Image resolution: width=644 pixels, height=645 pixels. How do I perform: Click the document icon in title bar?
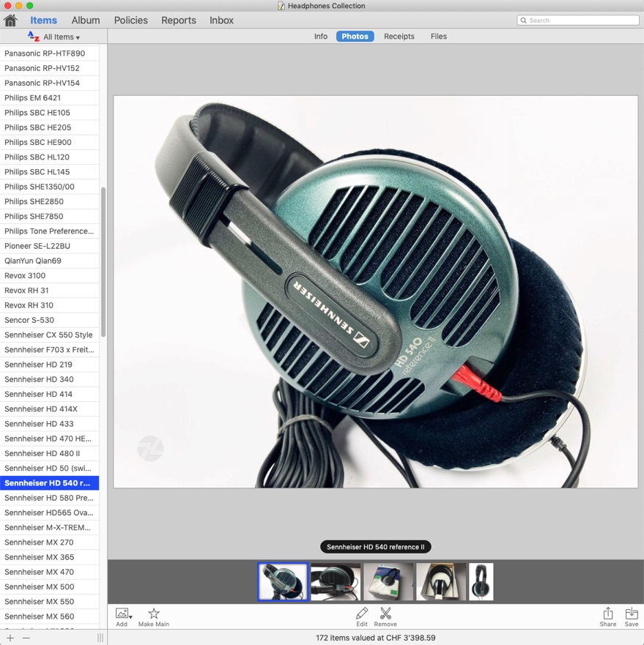[x=281, y=6]
